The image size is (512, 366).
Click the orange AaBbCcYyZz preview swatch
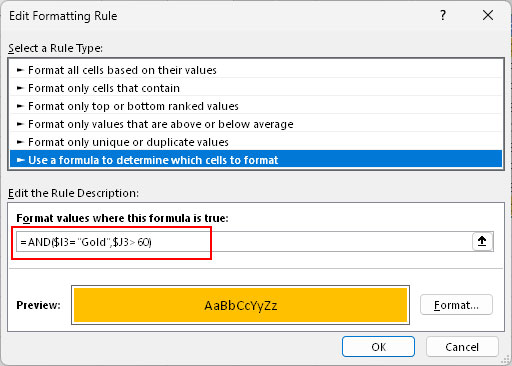point(240,305)
